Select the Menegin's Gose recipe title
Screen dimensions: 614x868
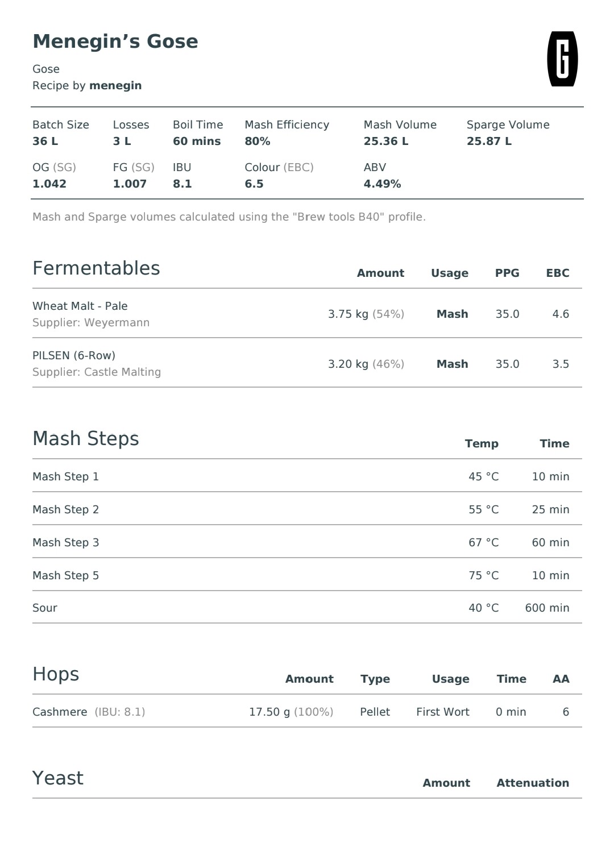(x=115, y=41)
